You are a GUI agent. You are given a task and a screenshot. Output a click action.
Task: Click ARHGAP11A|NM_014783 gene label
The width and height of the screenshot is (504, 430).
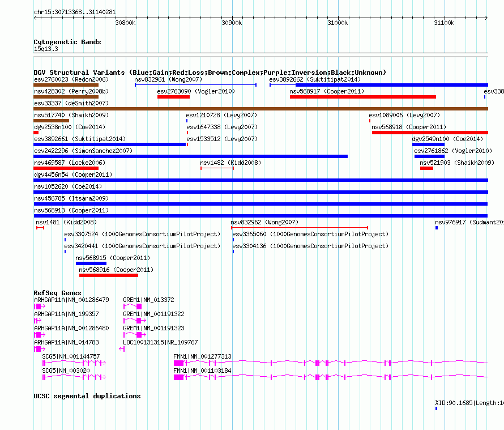coord(66,342)
